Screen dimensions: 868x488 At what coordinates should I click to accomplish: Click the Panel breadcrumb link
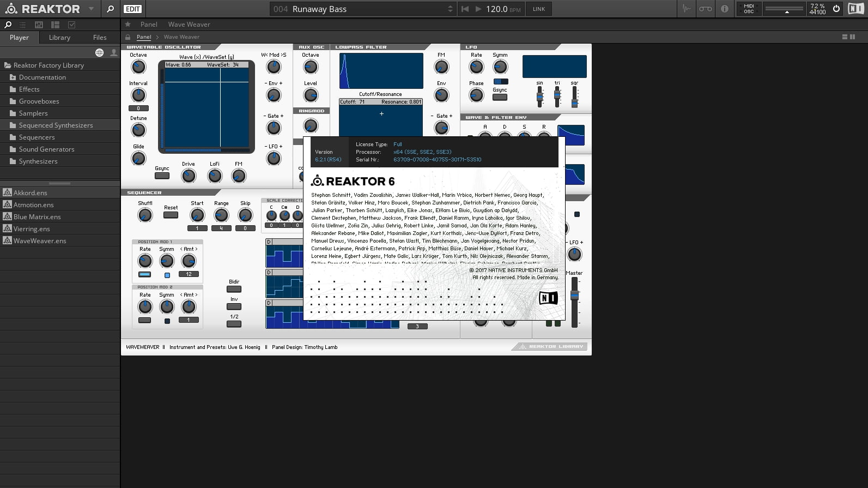tap(144, 37)
